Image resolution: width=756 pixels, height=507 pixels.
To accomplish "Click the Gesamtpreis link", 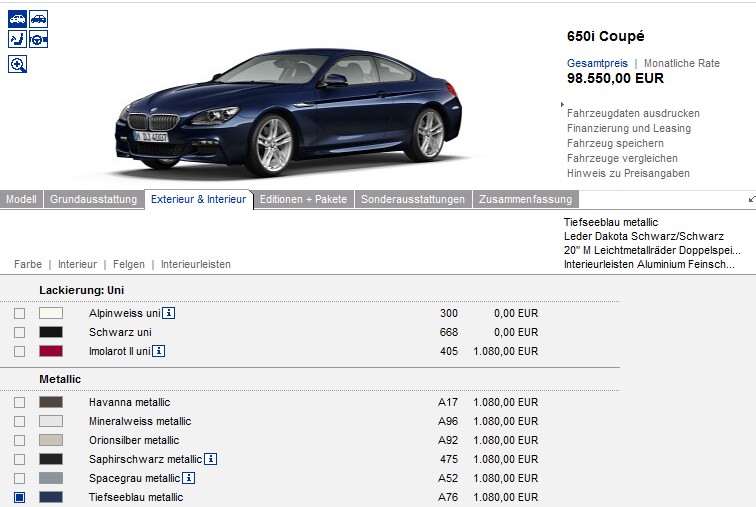I will [x=597, y=63].
